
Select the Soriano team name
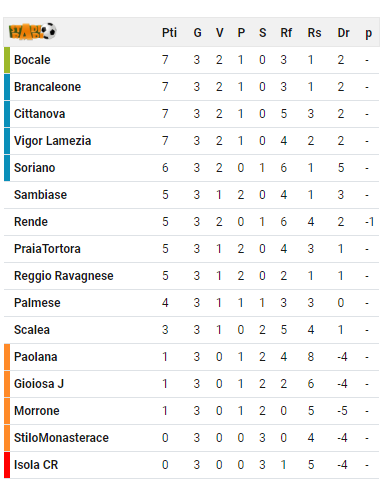pos(34,168)
